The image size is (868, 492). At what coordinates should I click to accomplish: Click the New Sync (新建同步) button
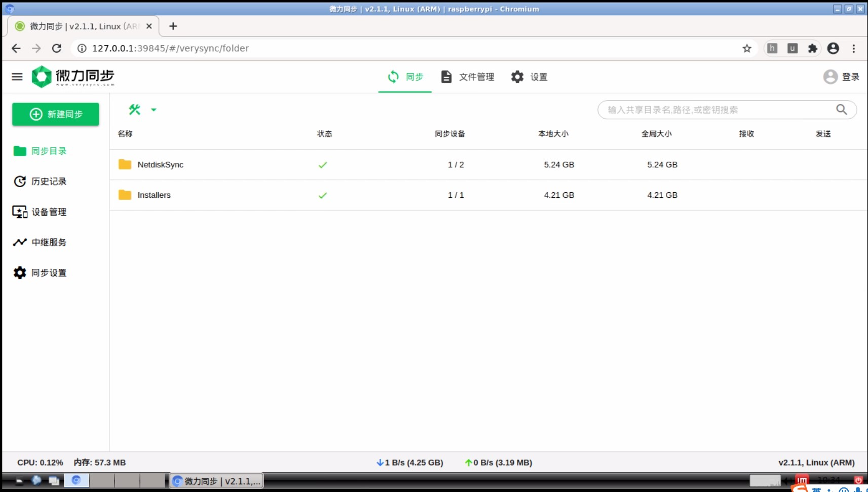coord(56,114)
